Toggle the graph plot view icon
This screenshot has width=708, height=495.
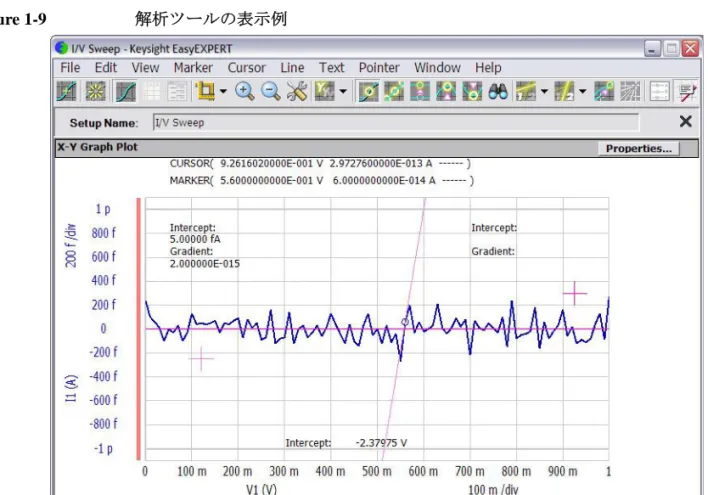click(x=126, y=91)
